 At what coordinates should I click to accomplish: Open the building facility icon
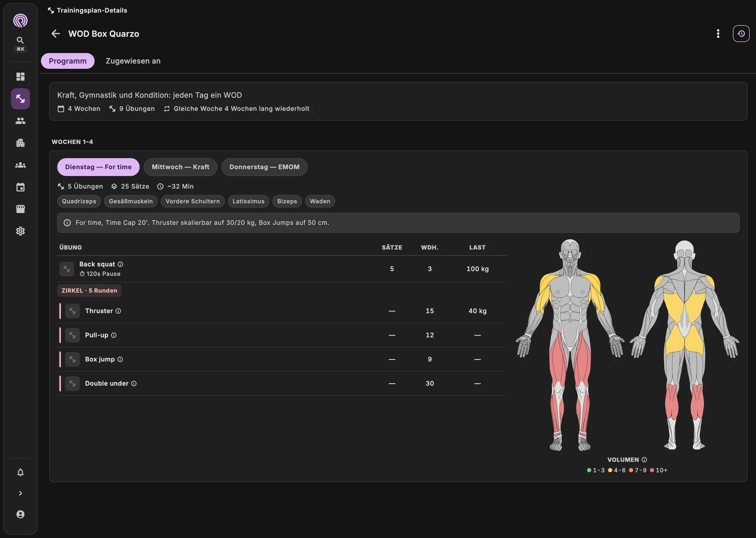point(20,143)
